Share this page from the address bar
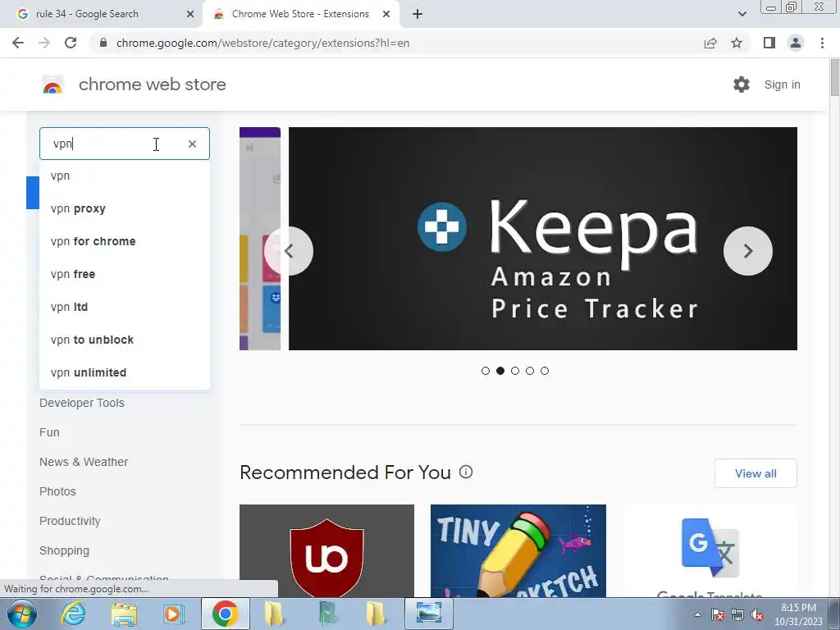 [x=710, y=43]
